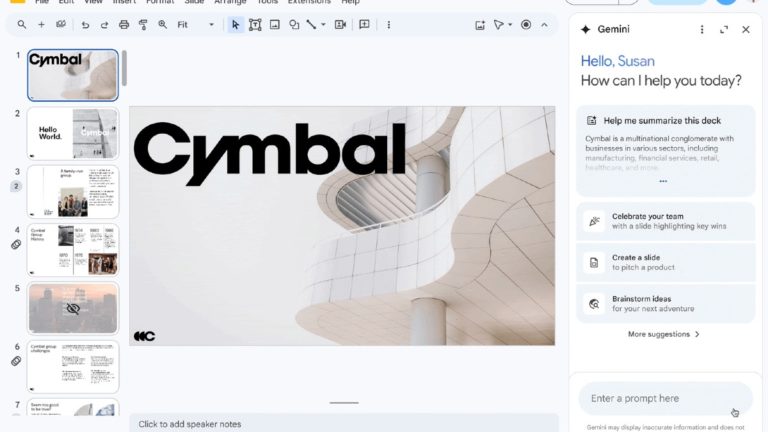Select slide 3 thumbnail with team photo

73,192
